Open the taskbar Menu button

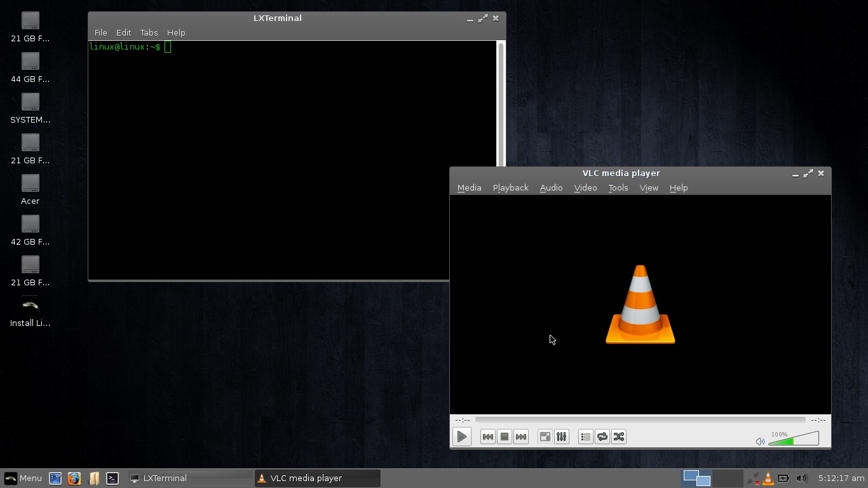coord(23,478)
